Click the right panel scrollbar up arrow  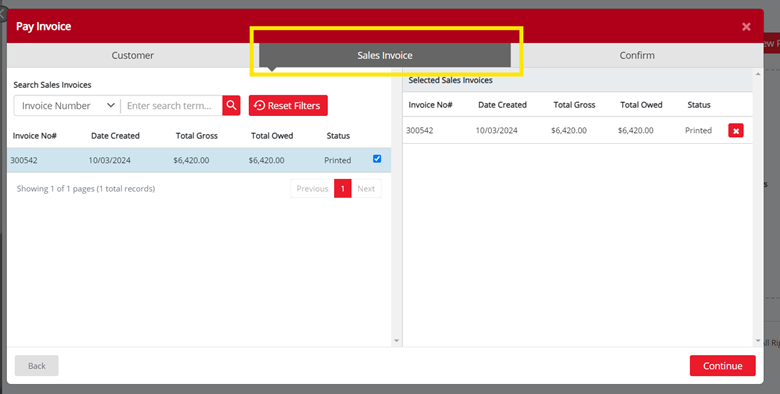click(758, 74)
